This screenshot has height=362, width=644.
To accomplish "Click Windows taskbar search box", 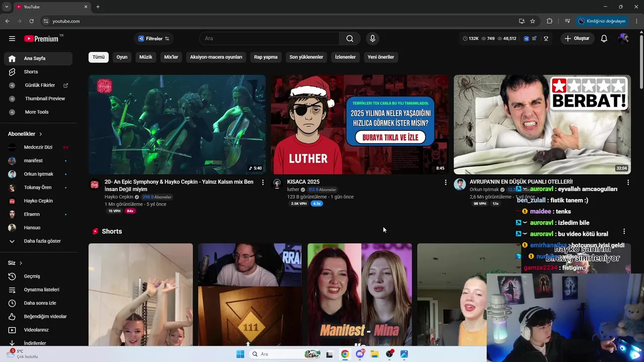I will [286, 354].
